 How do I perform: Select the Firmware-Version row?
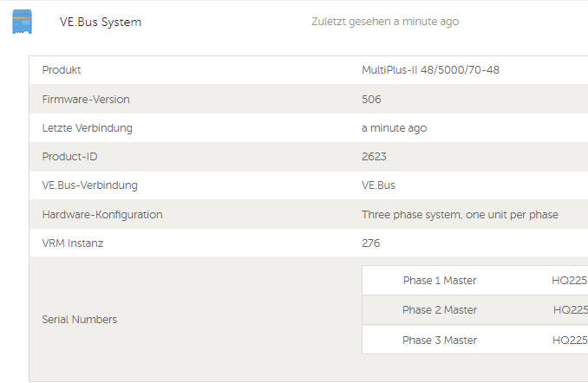309,99
